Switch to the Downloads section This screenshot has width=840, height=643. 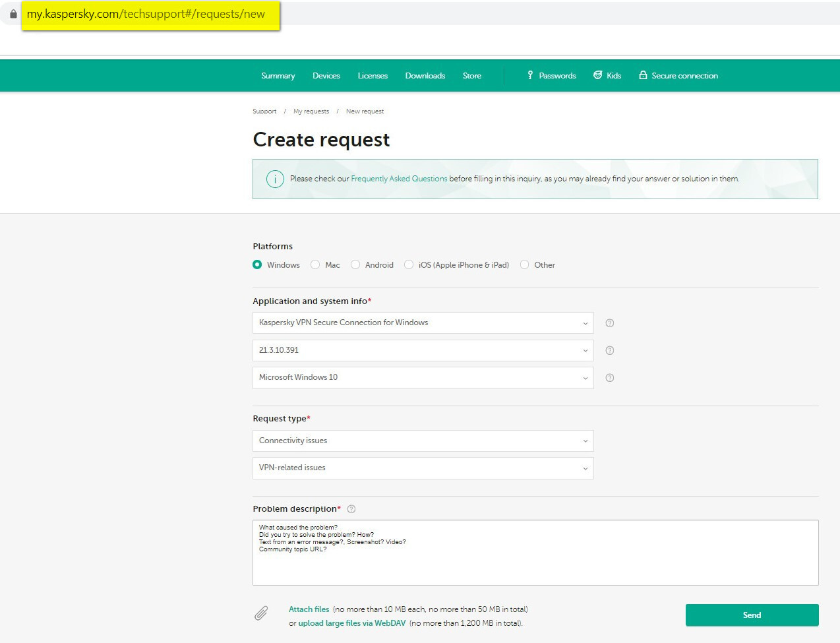point(425,76)
